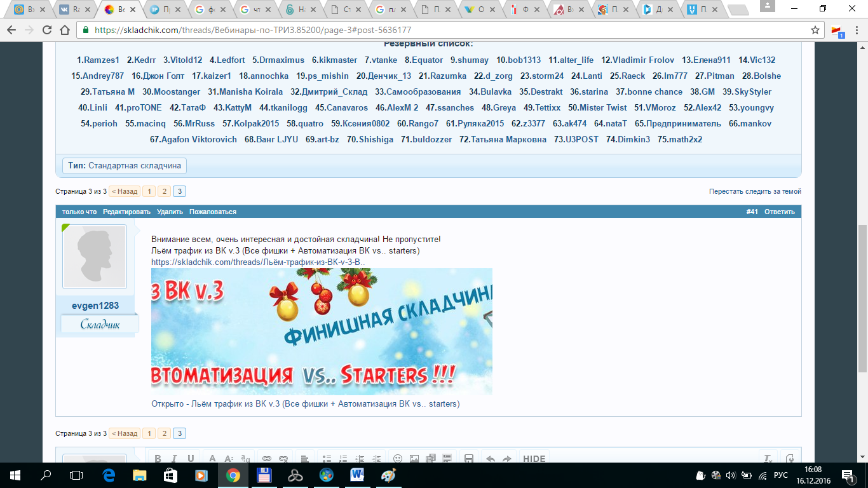Launch Microsoft Edge from the taskbar
This screenshot has height=488, width=868.
(x=108, y=475)
